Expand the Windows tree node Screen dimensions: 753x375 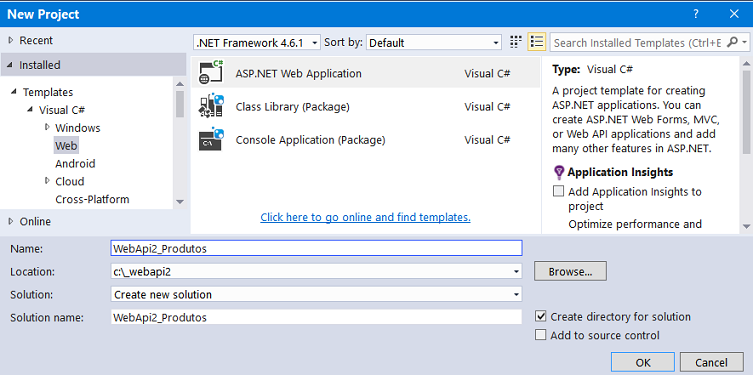point(47,127)
